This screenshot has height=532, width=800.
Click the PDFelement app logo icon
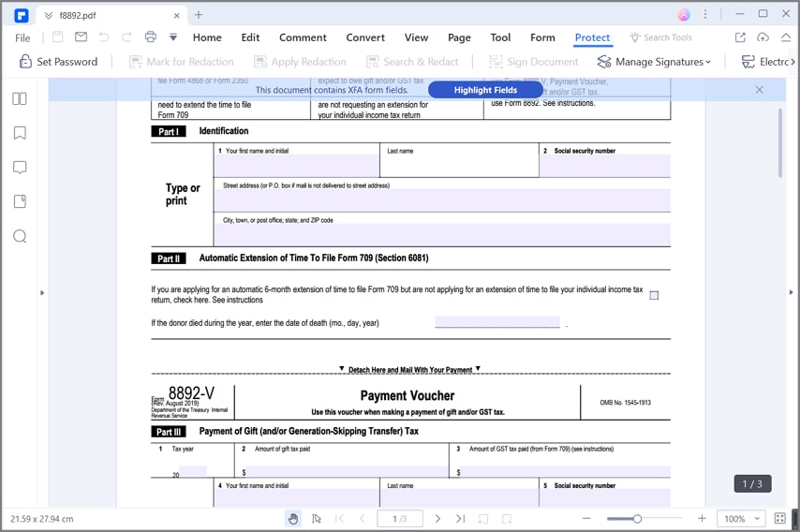point(21,15)
